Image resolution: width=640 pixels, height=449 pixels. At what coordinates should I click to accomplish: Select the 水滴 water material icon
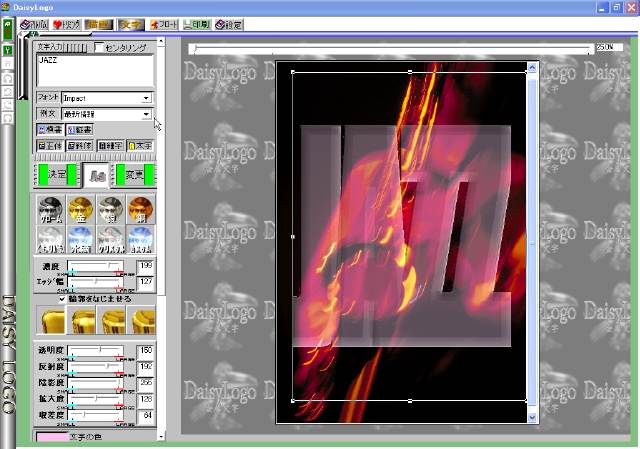[81, 240]
